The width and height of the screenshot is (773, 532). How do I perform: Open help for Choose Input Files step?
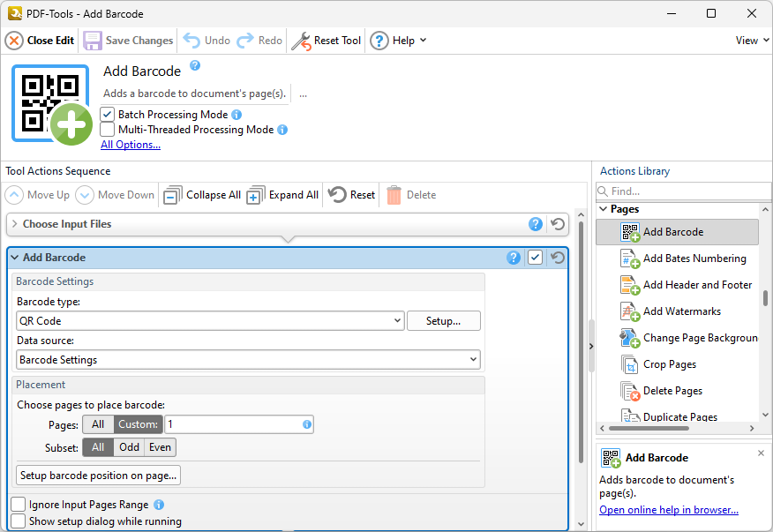536,224
